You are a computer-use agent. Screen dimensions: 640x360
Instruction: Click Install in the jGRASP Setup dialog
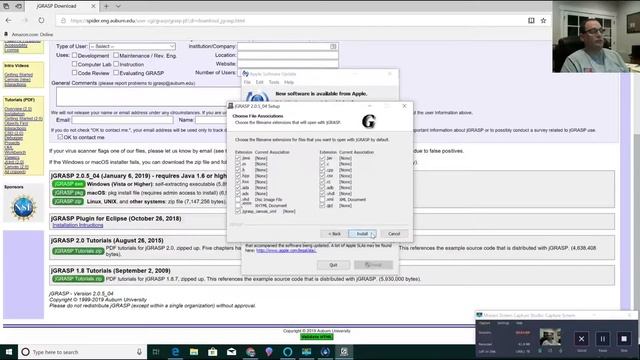(x=362, y=234)
